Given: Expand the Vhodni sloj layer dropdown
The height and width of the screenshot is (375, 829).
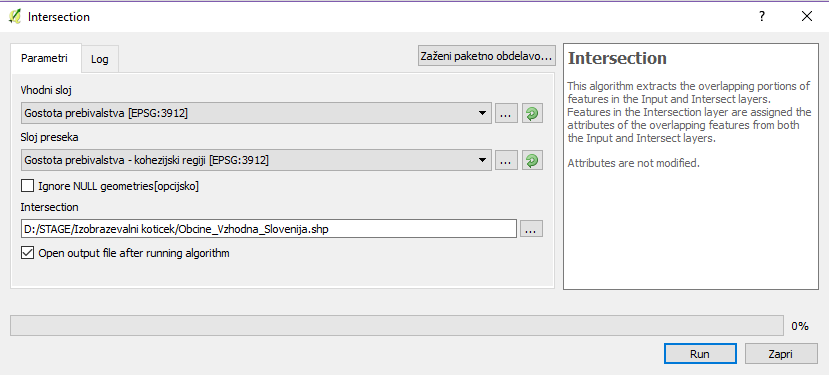Looking at the screenshot, I should point(256,113).
